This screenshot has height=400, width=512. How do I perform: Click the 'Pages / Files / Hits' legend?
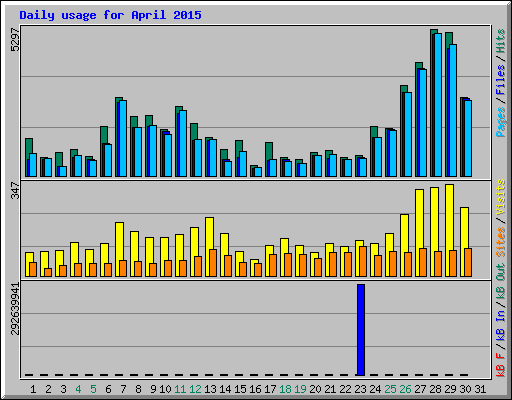click(500, 83)
